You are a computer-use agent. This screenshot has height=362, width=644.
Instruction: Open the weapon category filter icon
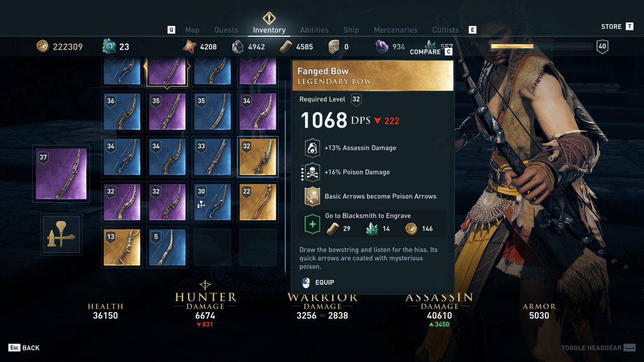(x=61, y=234)
